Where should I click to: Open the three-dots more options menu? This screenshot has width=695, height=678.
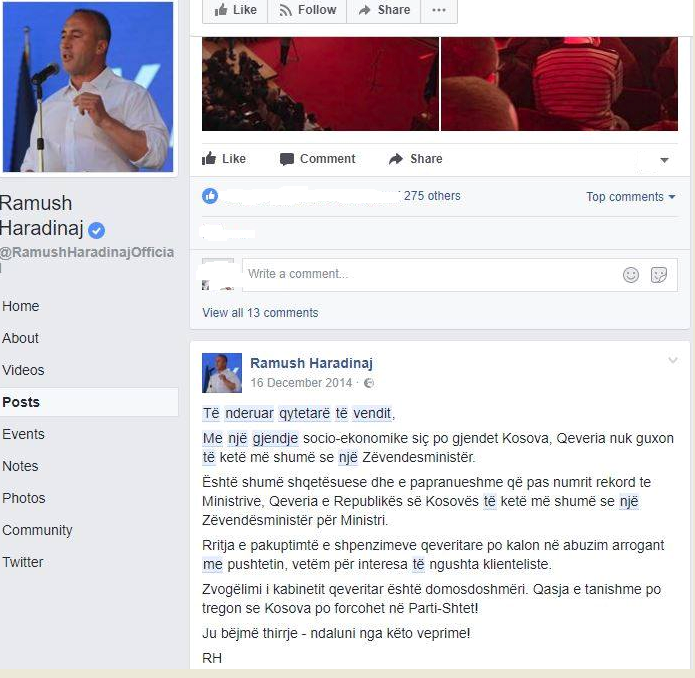point(438,10)
